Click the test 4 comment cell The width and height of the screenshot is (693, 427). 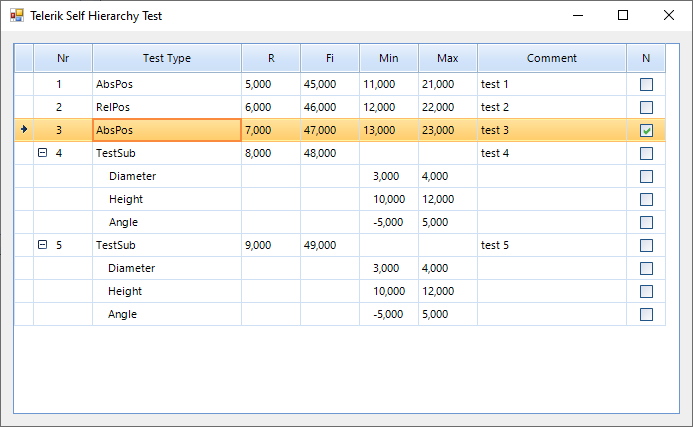tap(551, 153)
